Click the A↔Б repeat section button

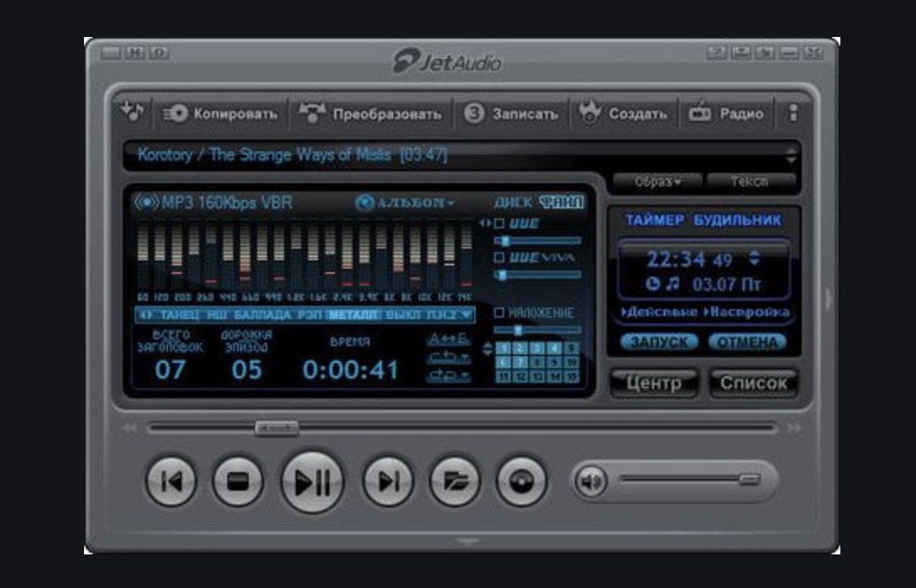click(x=448, y=339)
